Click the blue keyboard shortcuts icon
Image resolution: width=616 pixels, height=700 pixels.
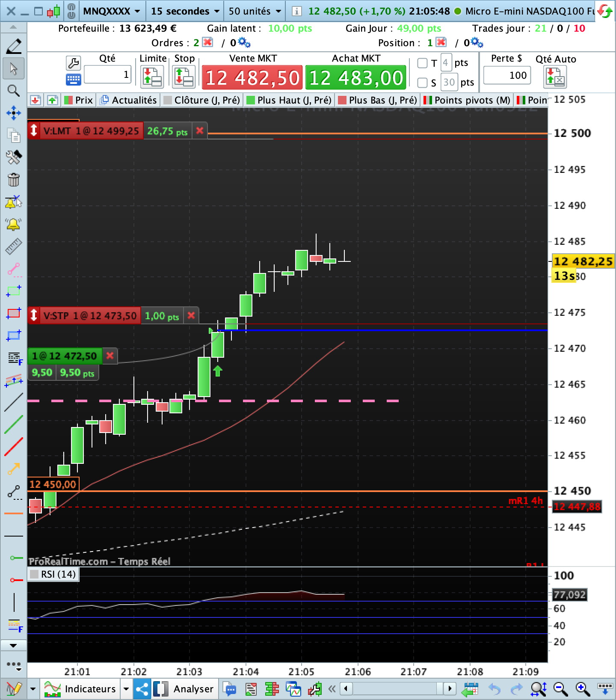tap(73, 80)
